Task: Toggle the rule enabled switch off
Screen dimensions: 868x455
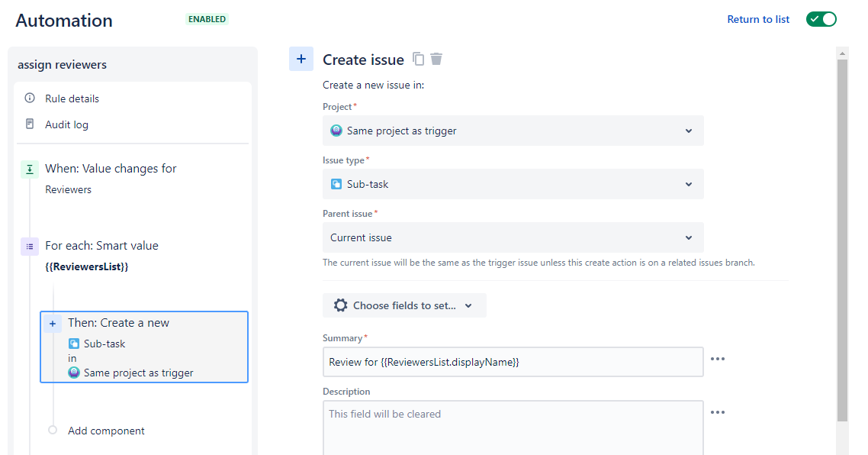Action: (x=821, y=19)
